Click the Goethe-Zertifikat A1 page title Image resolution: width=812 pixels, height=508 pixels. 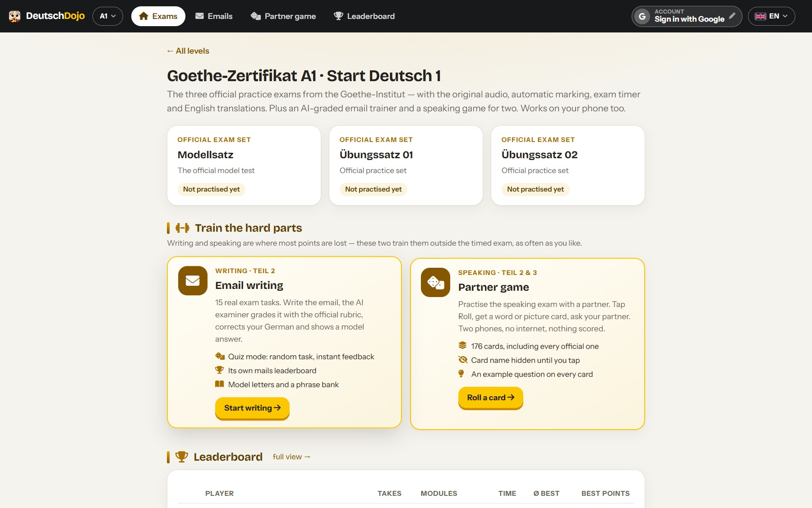[304, 76]
